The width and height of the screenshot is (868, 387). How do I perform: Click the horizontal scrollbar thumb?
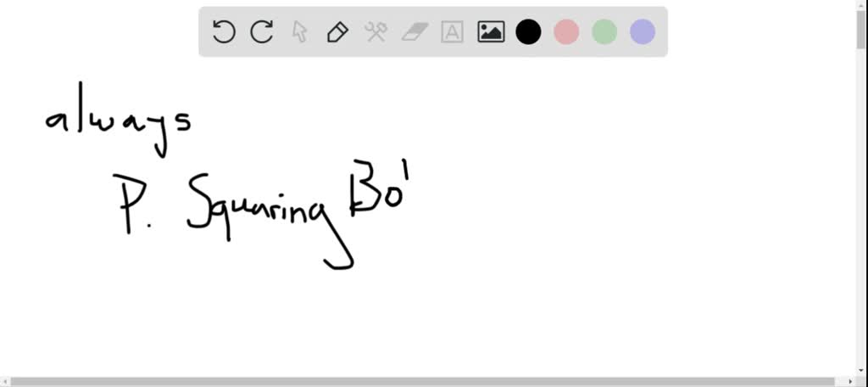click(x=424, y=381)
